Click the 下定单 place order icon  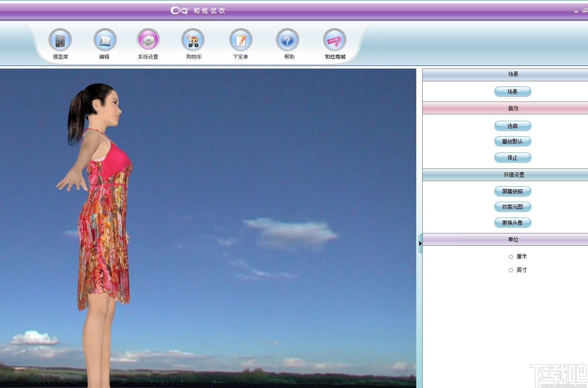point(241,40)
